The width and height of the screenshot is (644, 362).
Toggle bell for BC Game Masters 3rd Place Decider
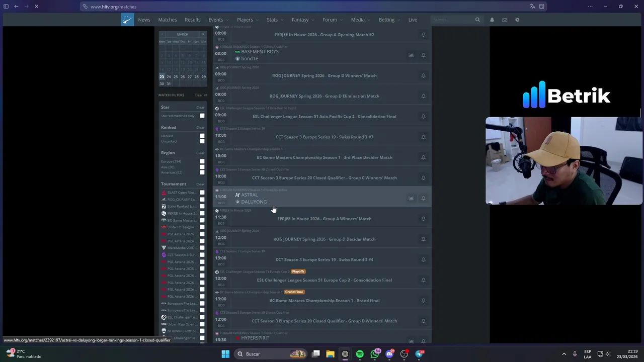[423, 157]
